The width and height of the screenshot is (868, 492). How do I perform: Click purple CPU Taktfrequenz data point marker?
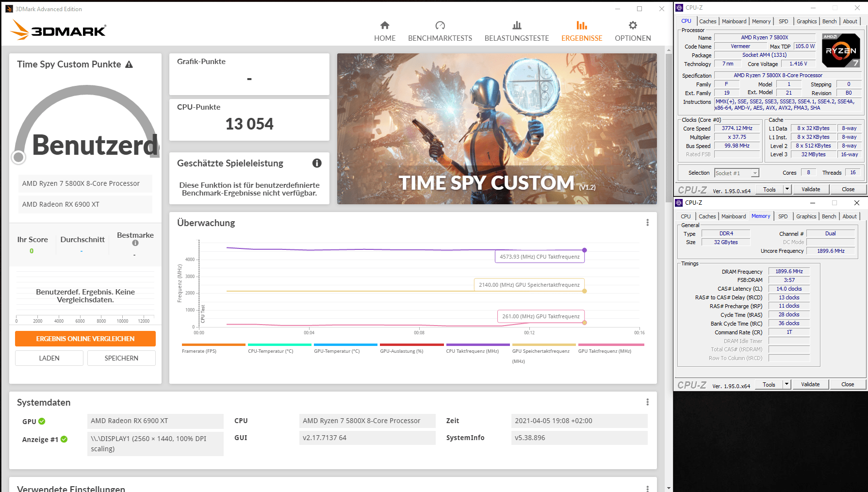tap(585, 250)
